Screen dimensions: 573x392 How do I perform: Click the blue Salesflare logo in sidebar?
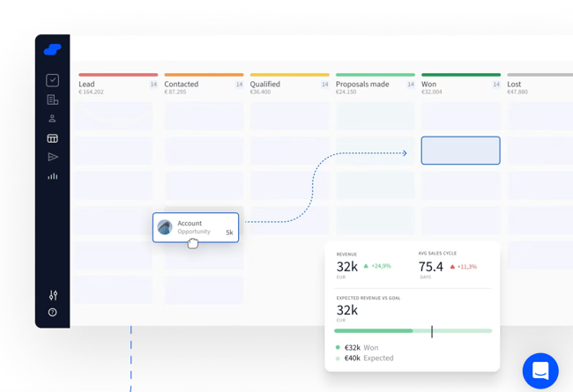(x=52, y=49)
